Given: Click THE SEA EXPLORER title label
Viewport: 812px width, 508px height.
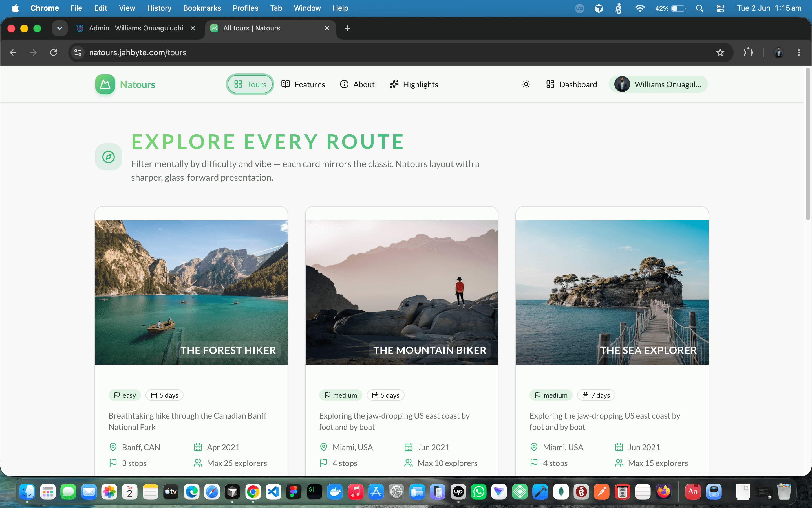Looking at the screenshot, I should [648, 350].
